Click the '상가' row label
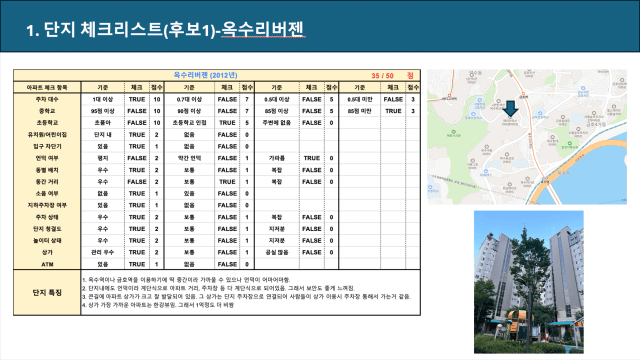Image resolution: width=640 pixels, height=360 pixels. [x=47, y=253]
